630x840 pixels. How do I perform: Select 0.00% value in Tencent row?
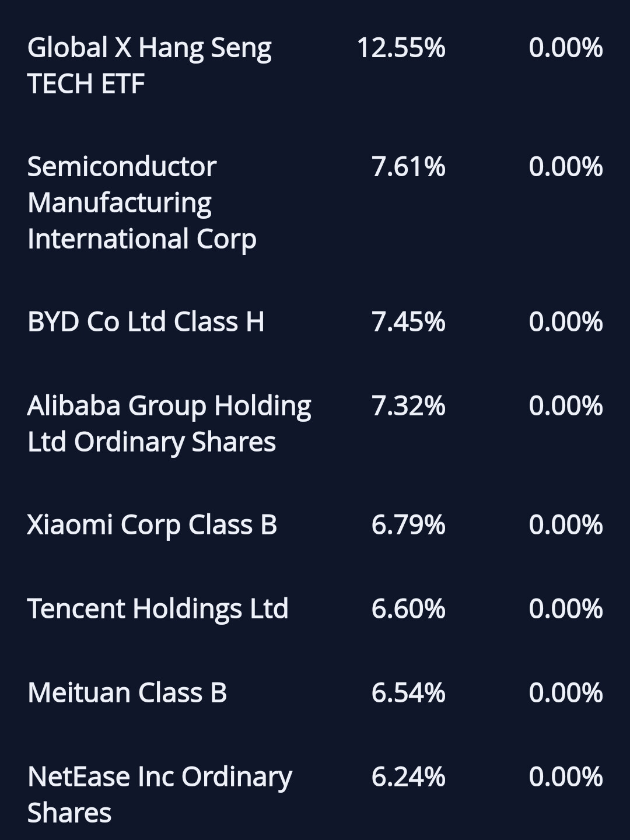(x=565, y=608)
